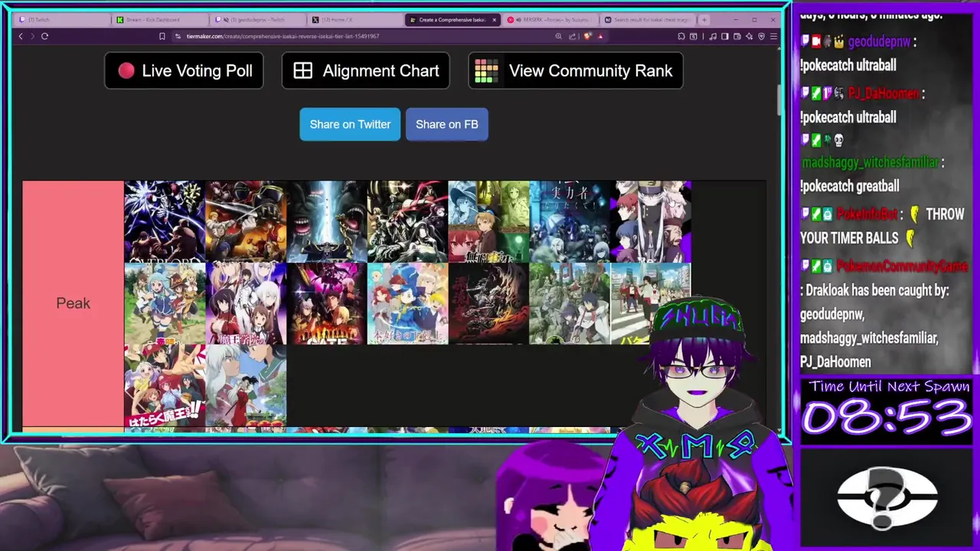Screen dimensions: 980x551
Task: Open the Brave Shields lion icon
Action: [587, 36]
